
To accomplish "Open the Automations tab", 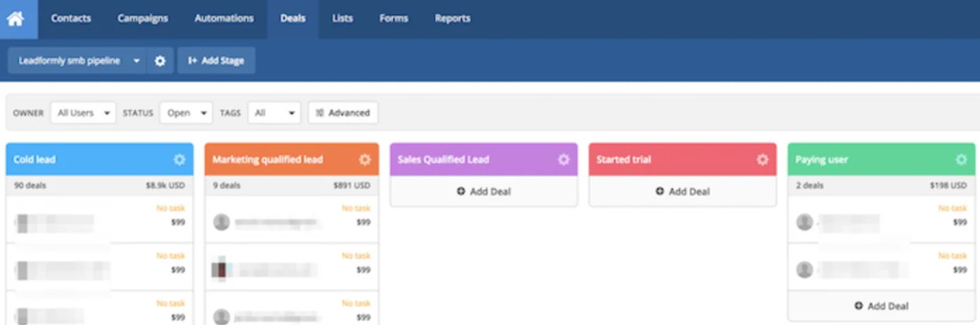I will (223, 19).
